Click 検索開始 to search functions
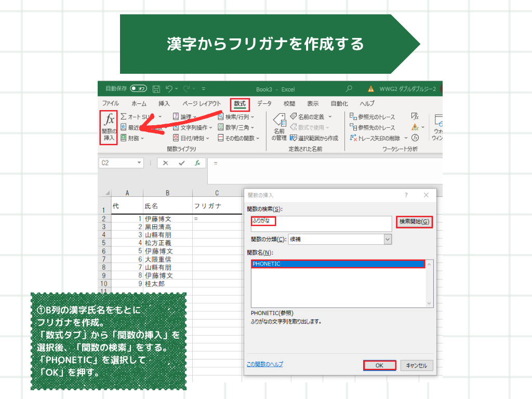Viewport: 532px width, 399px height. click(x=414, y=220)
